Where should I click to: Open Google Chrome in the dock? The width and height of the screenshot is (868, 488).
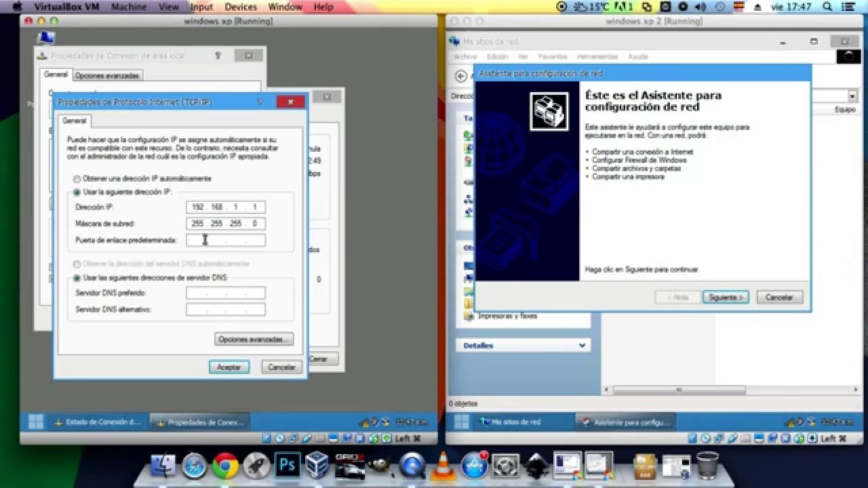[x=225, y=466]
